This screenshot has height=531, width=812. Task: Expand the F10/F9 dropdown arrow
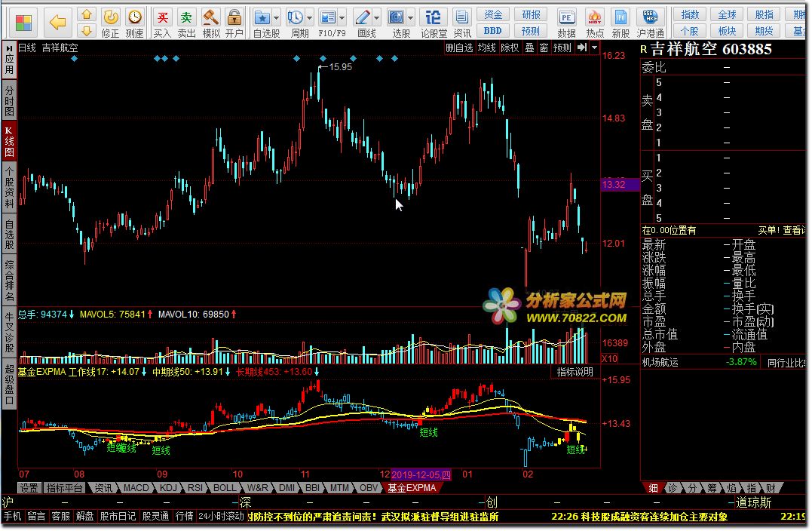pyautogui.click(x=342, y=18)
